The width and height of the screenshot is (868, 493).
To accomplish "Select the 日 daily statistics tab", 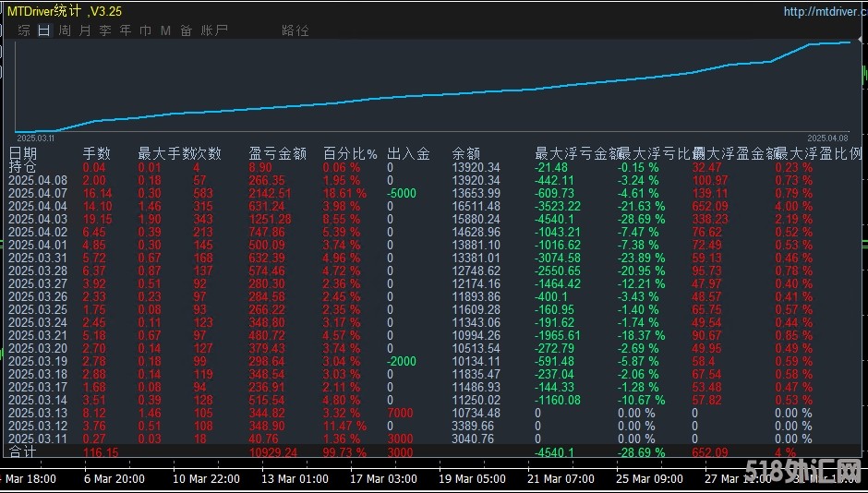I will point(43,30).
